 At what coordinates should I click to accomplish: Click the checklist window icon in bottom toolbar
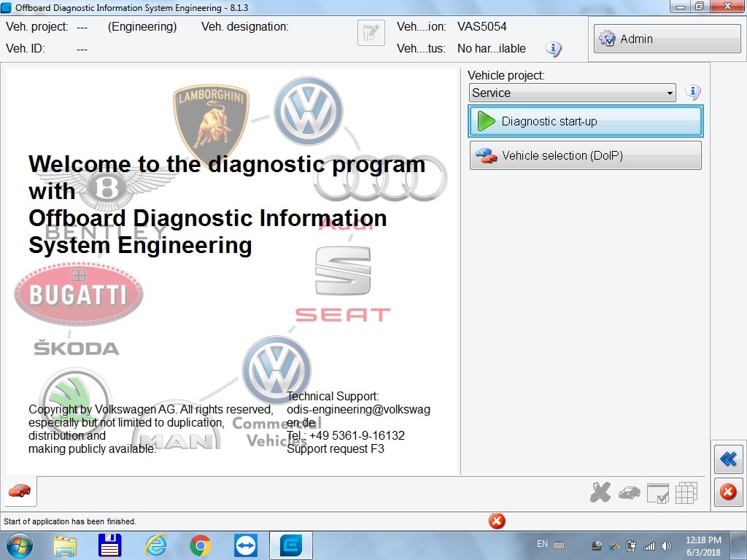click(x=658, y=493)
